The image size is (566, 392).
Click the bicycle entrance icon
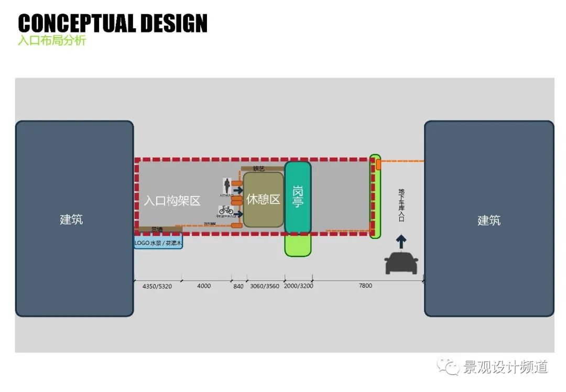coord(226,211)
